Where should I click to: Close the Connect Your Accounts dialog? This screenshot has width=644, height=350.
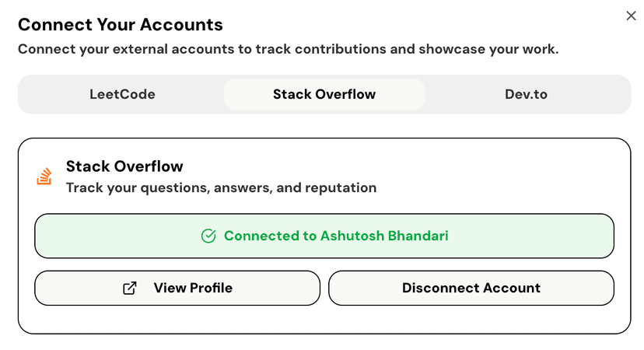[x=631, y=16]
